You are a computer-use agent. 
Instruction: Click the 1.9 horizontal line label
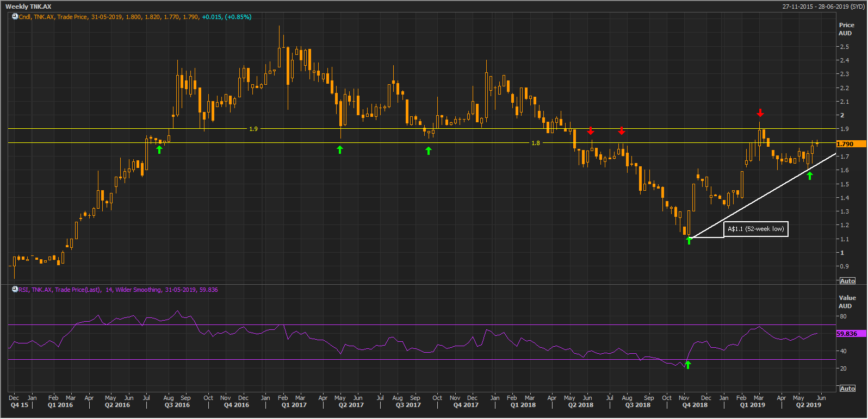coord(253,129)
